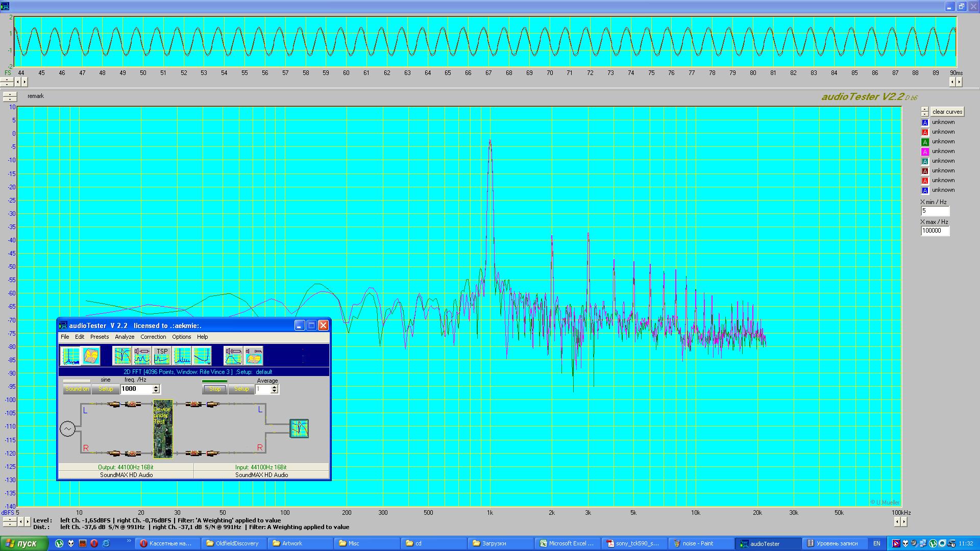Click the sine generator symbol in diagram
The image size is (980, 551).
[x=67, y=429]
